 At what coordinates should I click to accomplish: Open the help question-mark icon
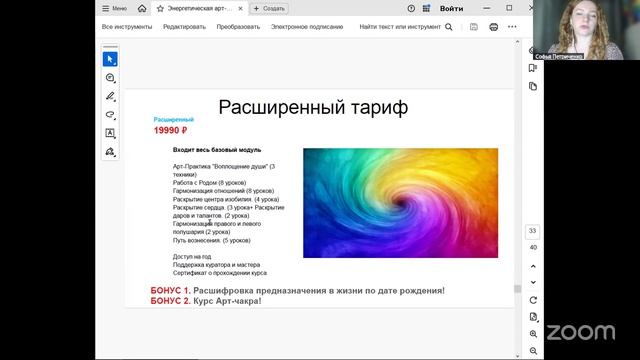coord(411,9)
